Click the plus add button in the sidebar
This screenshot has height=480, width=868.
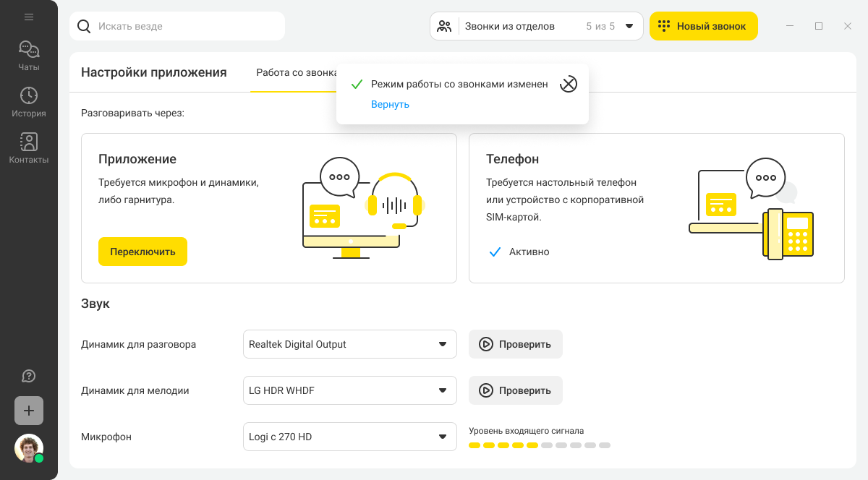click(29, 411)
